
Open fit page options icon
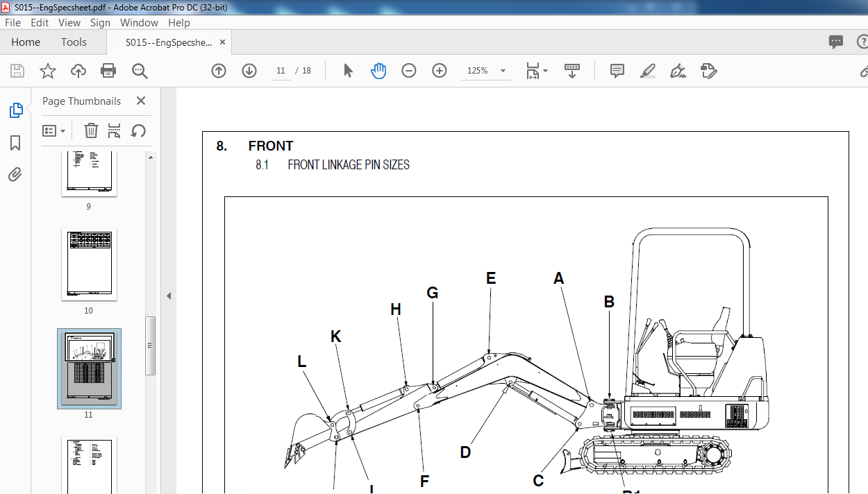pyautogui.click(x=536, y=71)
